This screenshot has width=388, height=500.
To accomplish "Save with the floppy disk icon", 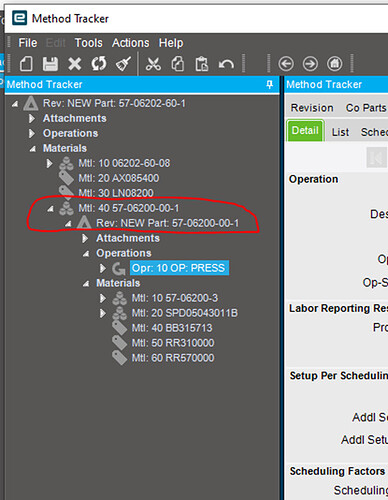I will pyautogui.click(x=50, y=63).
